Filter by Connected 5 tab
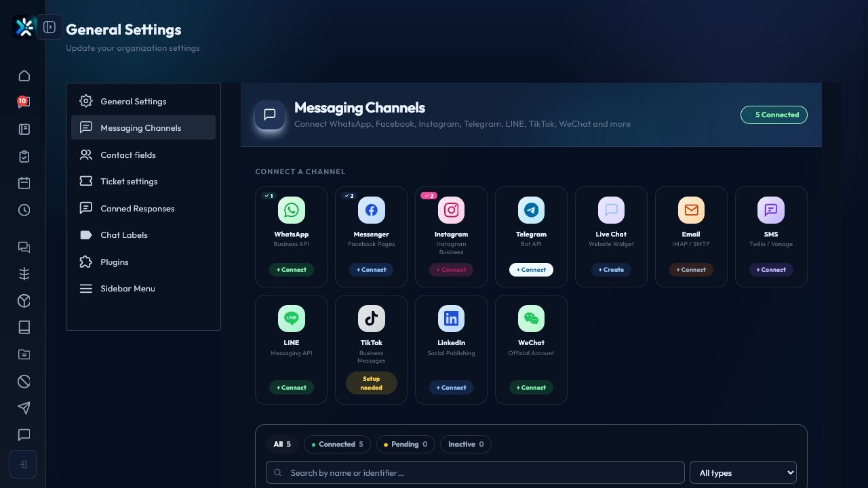Image resolution: width=868 pixels, height=488 pixels. point(337,445)
